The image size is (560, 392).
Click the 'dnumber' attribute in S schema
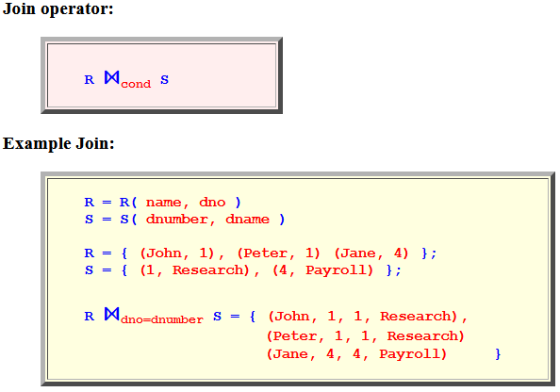(177, 220)
